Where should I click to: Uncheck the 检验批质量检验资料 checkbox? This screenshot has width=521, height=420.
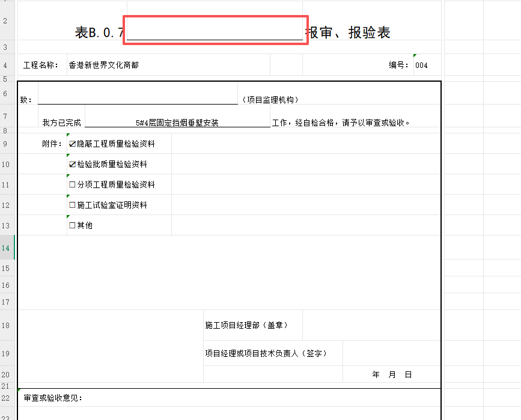coord(73,165)
